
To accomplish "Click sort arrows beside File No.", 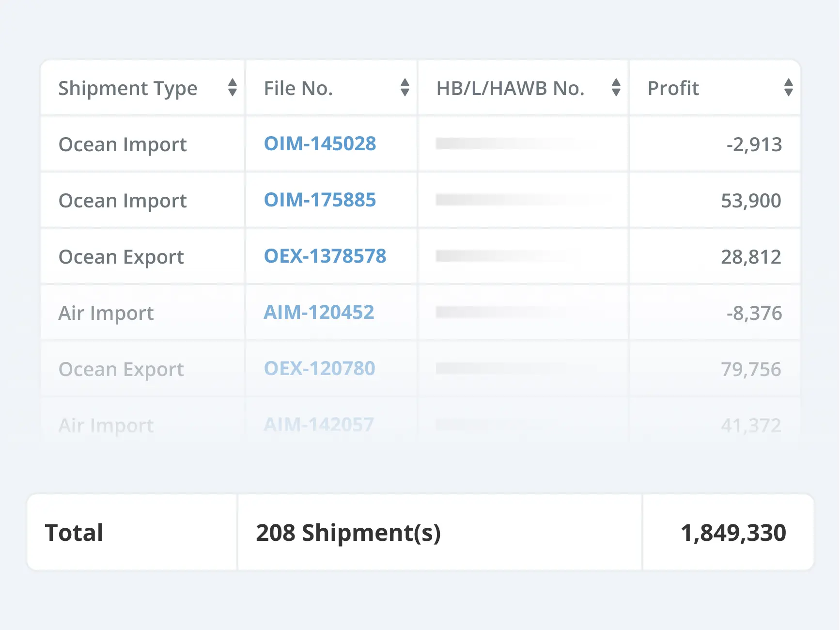I will click(405, 88).
